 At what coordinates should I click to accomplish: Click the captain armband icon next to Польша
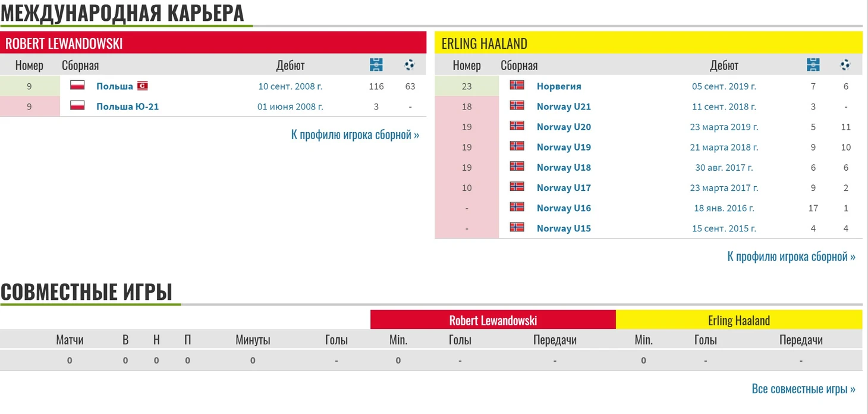coord(143,86)
